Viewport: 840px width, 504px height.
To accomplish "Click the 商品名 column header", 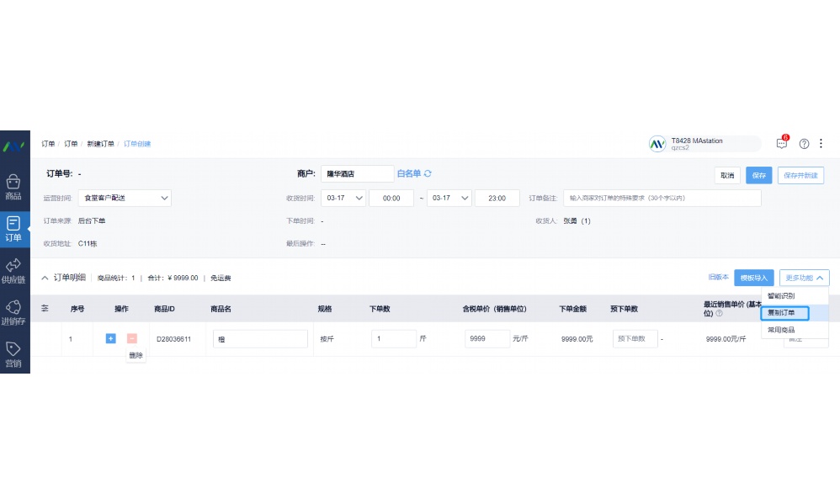I will (x=221, y=309).
